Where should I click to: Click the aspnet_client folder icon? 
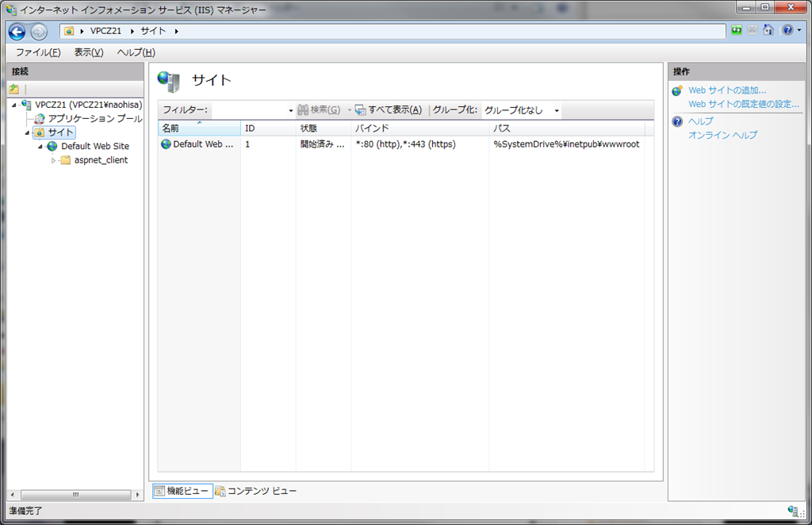click(65, 160)
